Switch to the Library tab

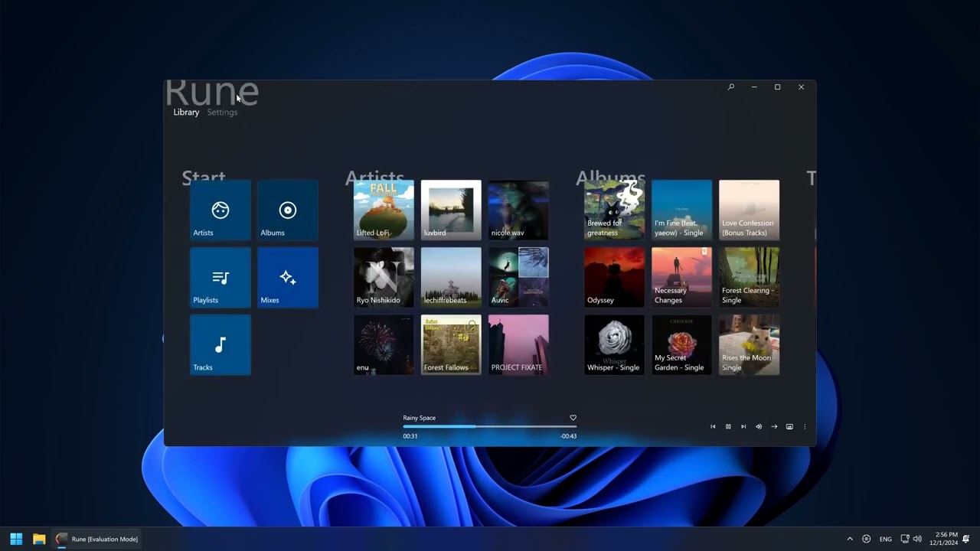[186, 112]
